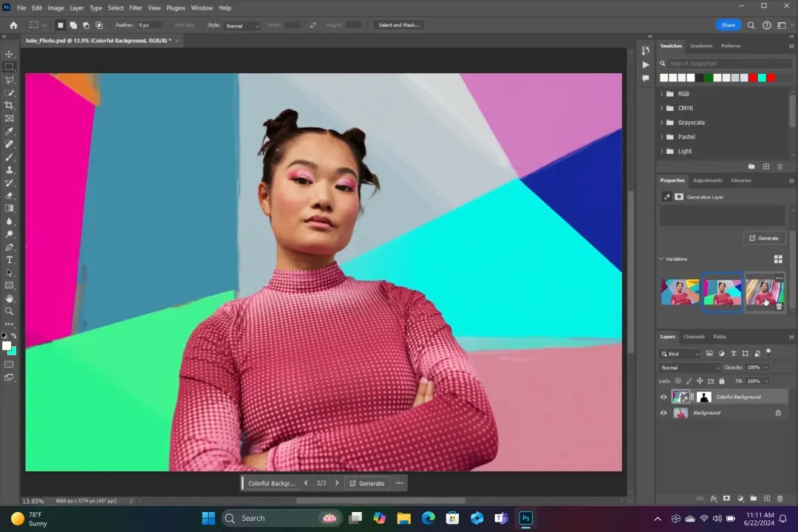This screenshot has height=532, width=798.
Task: Hide the Colorful Background layer
Action: tap(664, 397)
